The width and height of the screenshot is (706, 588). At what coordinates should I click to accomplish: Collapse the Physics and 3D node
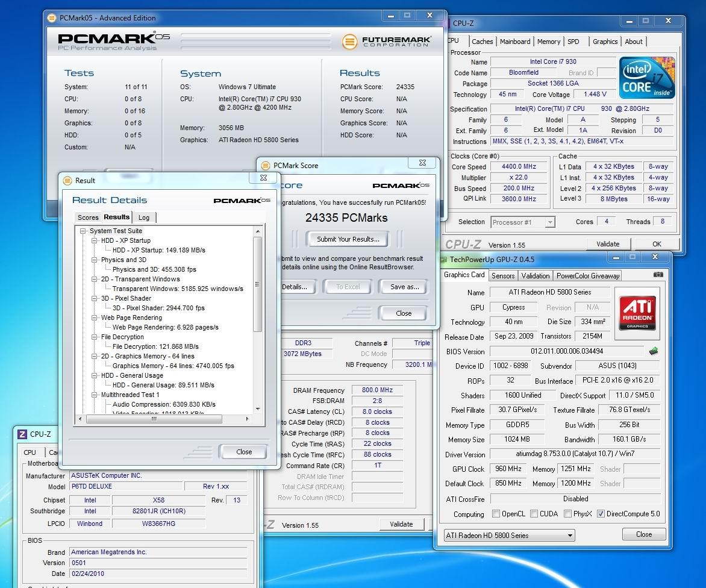point(94,260)
